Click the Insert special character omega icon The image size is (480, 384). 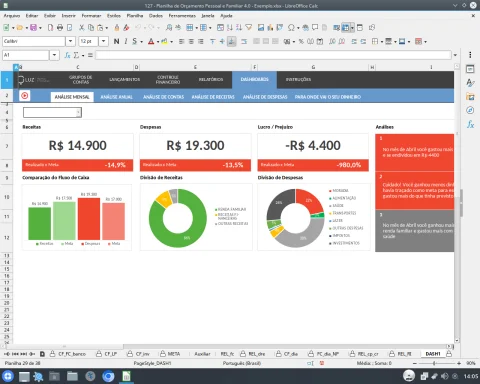(x=291, y=28)
